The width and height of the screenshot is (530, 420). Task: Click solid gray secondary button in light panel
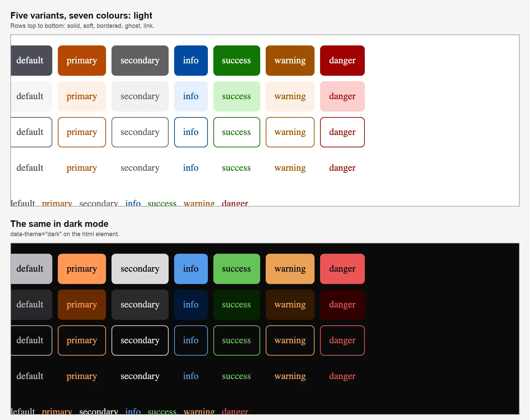140,61
